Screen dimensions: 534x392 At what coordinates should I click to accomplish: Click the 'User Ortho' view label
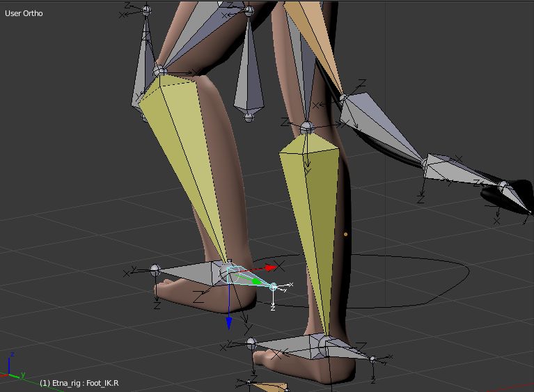[24, 13]
